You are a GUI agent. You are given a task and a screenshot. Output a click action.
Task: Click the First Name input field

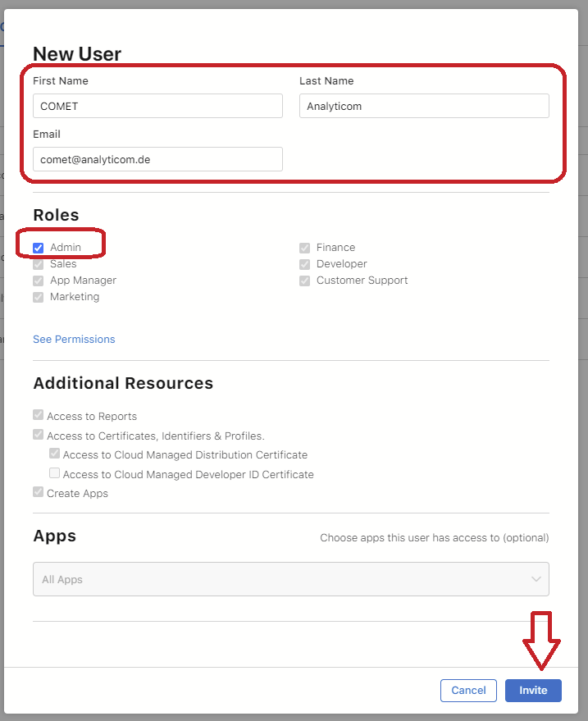[x=157, y=106]
